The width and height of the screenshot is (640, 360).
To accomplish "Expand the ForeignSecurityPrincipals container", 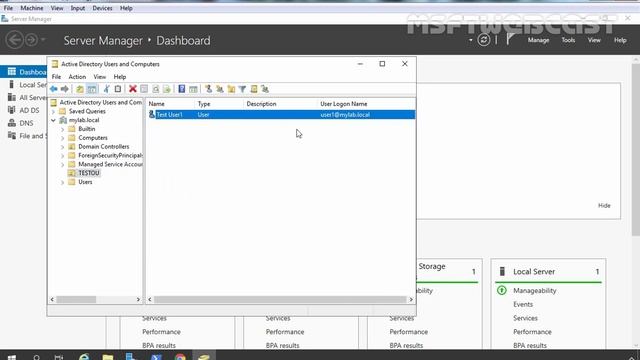I will click(x=62, y=156).
